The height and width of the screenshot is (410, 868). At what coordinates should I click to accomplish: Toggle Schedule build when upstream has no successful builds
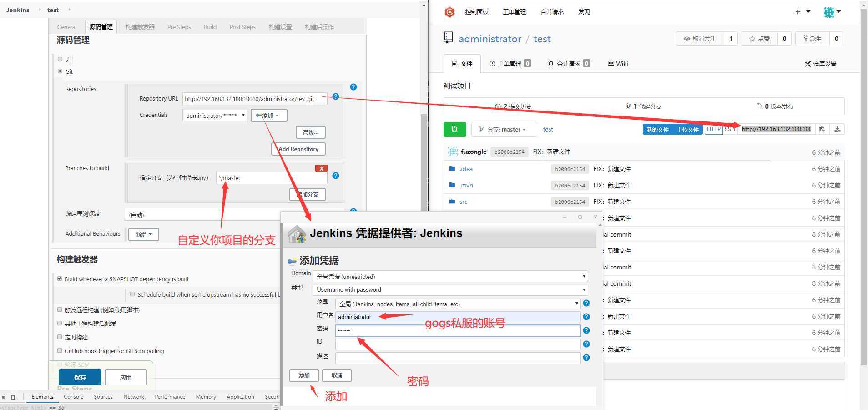(132, 294)
